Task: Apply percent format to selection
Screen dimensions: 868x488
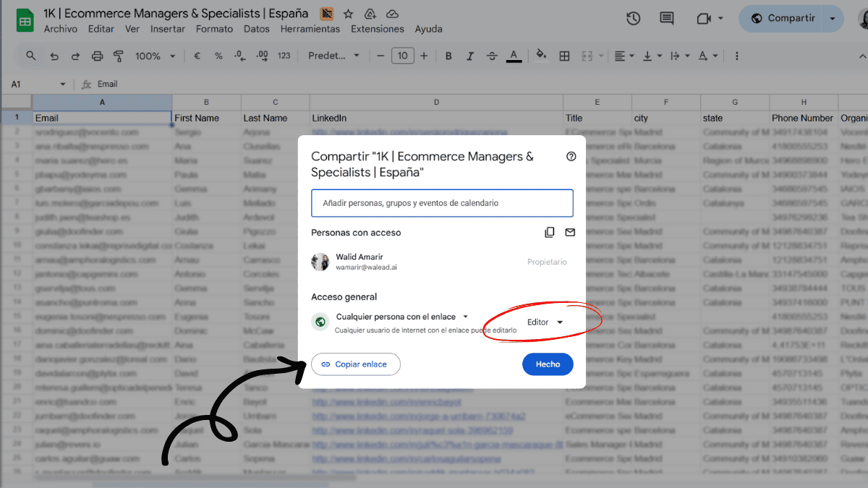Action: (218, 55)
